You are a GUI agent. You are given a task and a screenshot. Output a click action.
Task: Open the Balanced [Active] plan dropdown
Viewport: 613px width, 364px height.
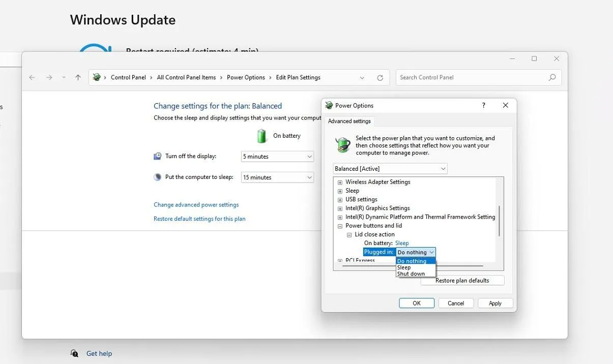coord(390,168)
